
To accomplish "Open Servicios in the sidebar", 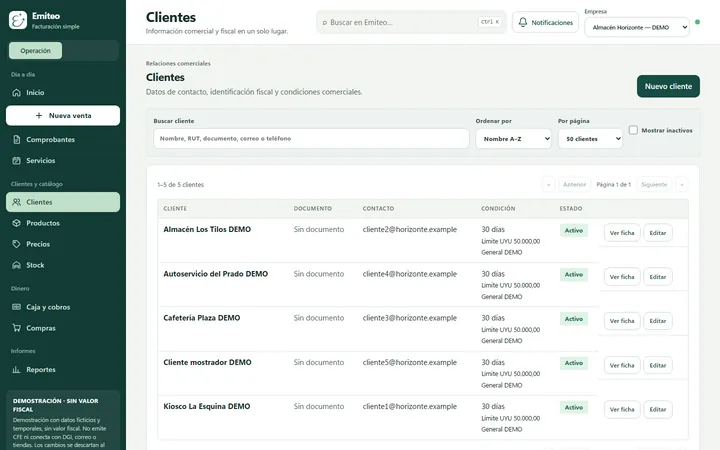I will 63,161.
